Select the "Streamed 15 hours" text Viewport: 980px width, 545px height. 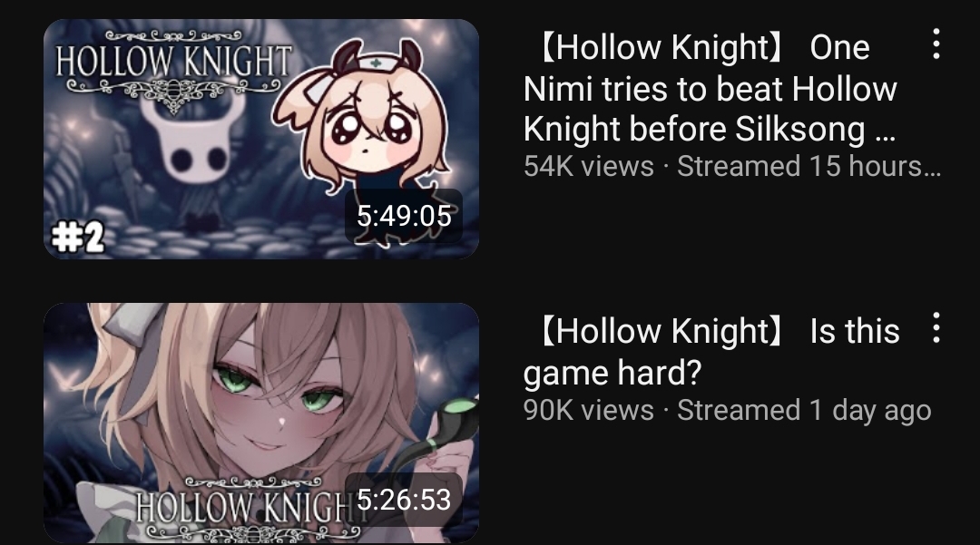click(808, 166)
